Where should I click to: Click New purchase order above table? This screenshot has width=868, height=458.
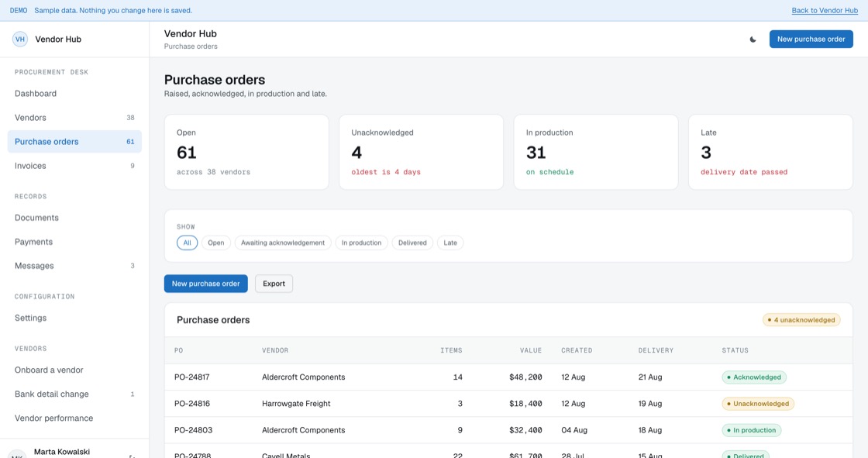click(x=206, y=284)
